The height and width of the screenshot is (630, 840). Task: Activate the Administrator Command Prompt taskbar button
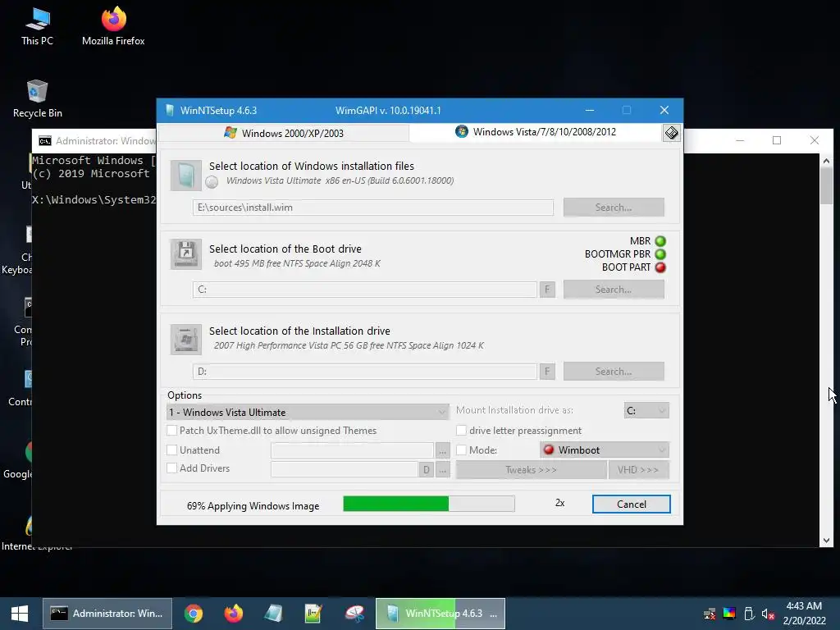107,614
